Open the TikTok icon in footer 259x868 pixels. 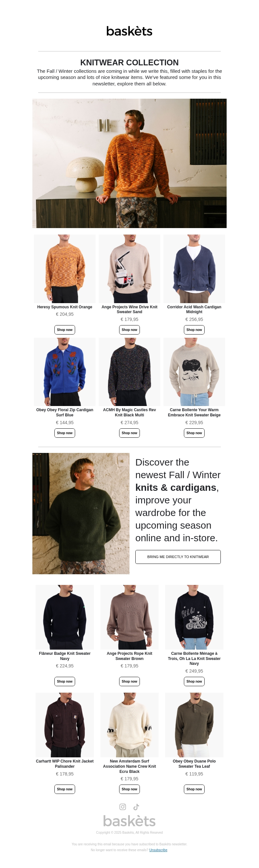[x=136, y=807]
